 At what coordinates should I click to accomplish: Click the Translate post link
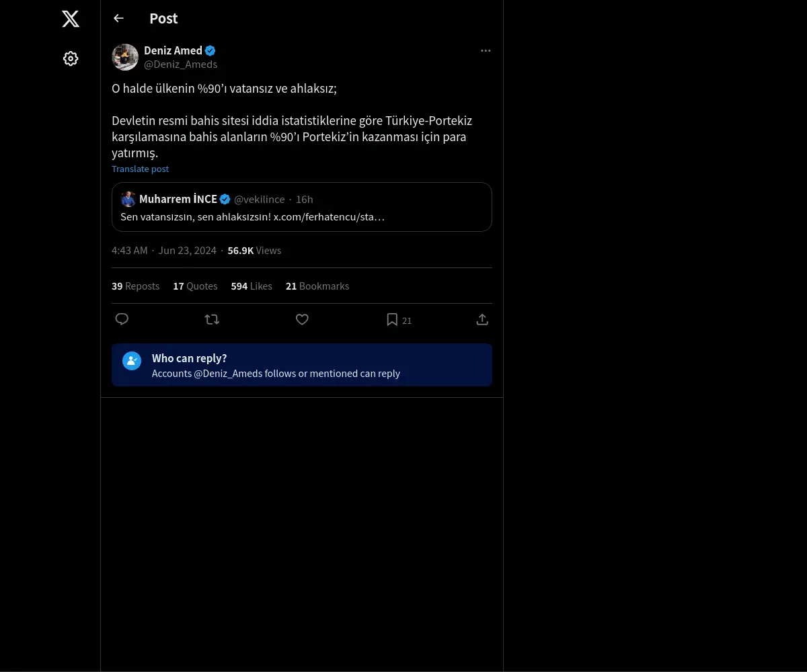pos(140,169)
